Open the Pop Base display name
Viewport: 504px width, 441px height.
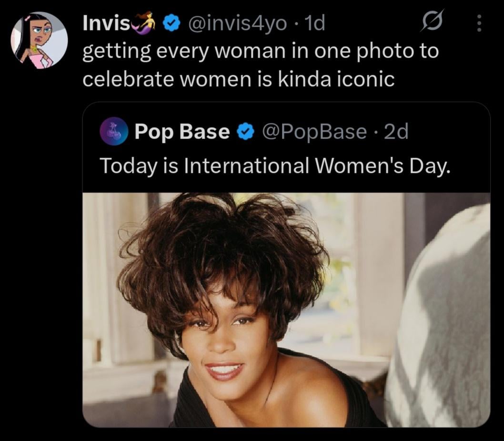[182, 132]
